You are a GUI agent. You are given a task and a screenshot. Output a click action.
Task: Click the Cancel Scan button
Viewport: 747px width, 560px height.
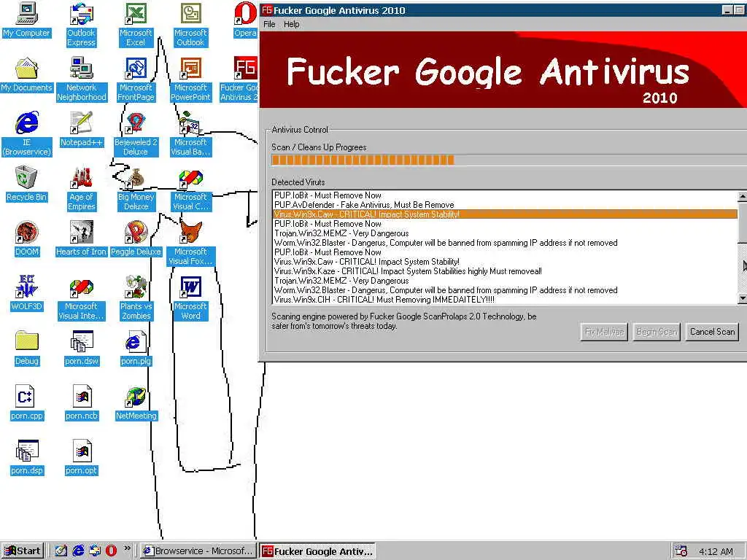[x=712, y=332]
